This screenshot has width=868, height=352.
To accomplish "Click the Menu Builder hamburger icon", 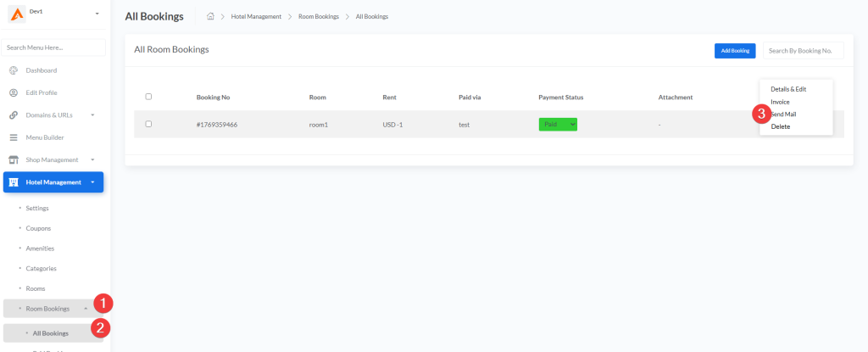I will coord(14,137).
